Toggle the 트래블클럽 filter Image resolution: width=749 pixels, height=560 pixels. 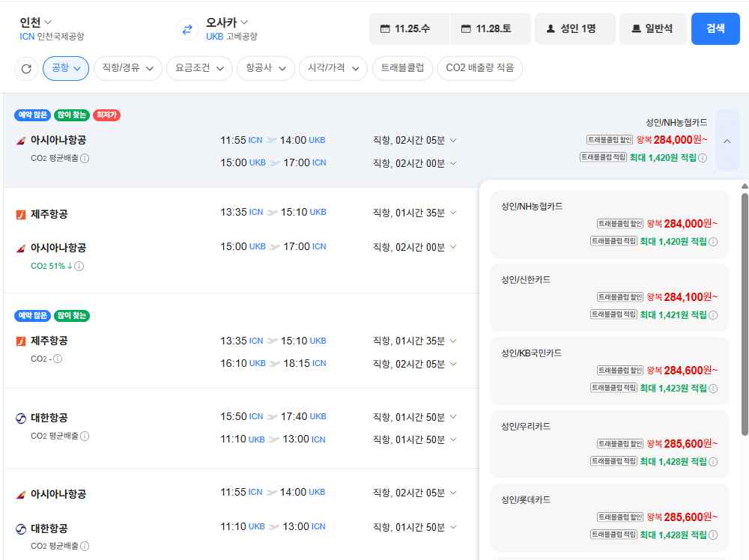pyautogui.click(x=402, y=68)
